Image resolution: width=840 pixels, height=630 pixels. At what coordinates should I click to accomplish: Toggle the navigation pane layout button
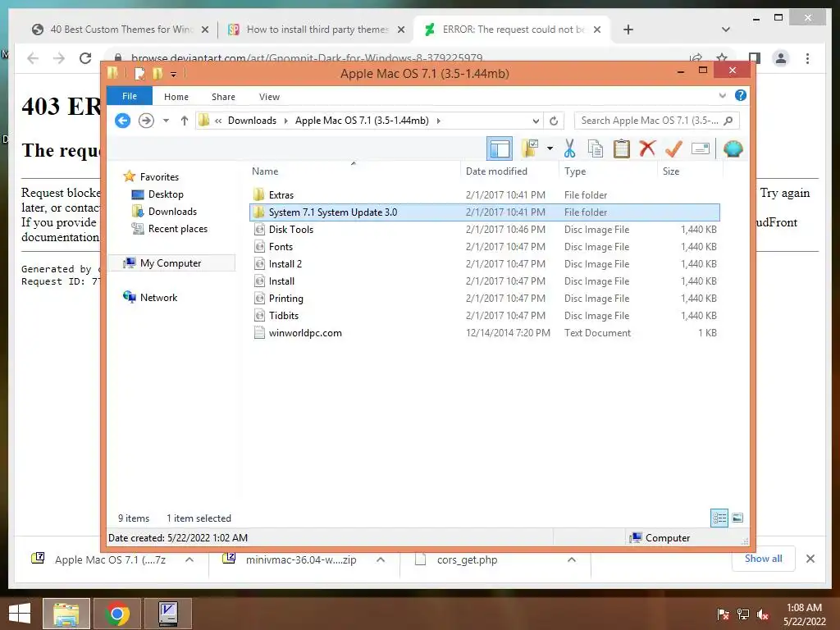[500, 149]
